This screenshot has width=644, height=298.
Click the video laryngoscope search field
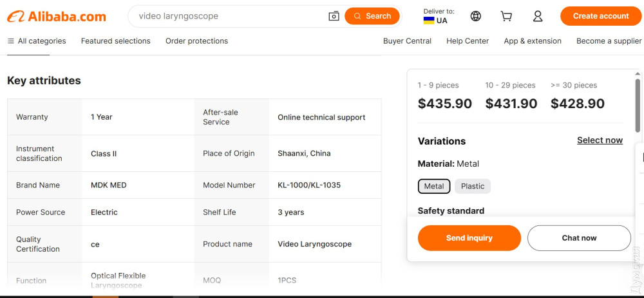(225, 16)
